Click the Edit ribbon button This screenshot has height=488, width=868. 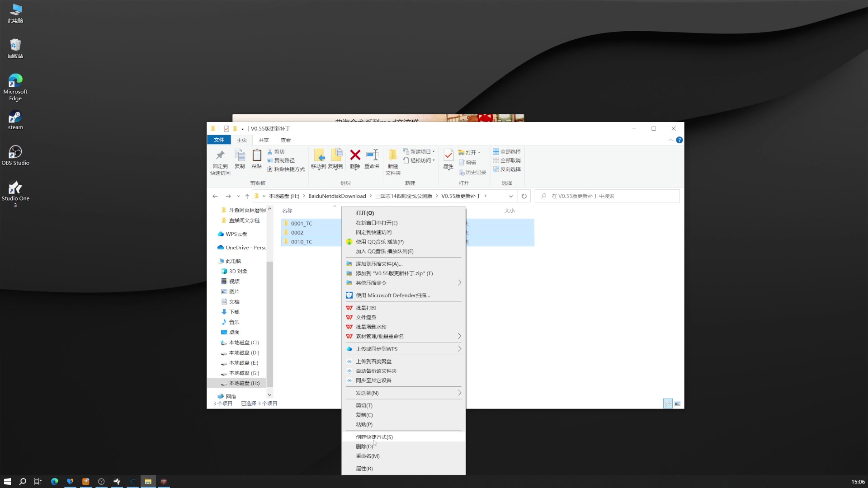(467, 163)
